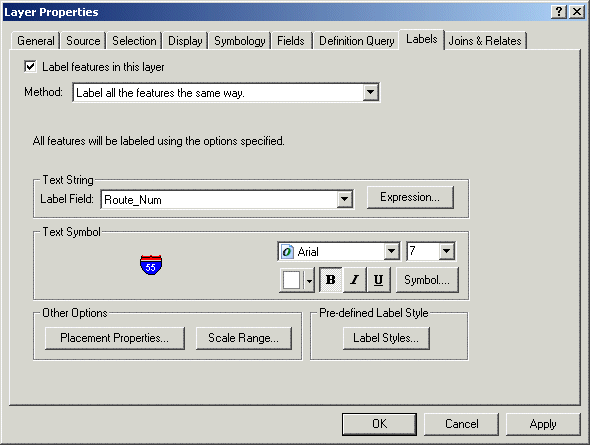Switch to the Symbology tab

tap(240, 41)
